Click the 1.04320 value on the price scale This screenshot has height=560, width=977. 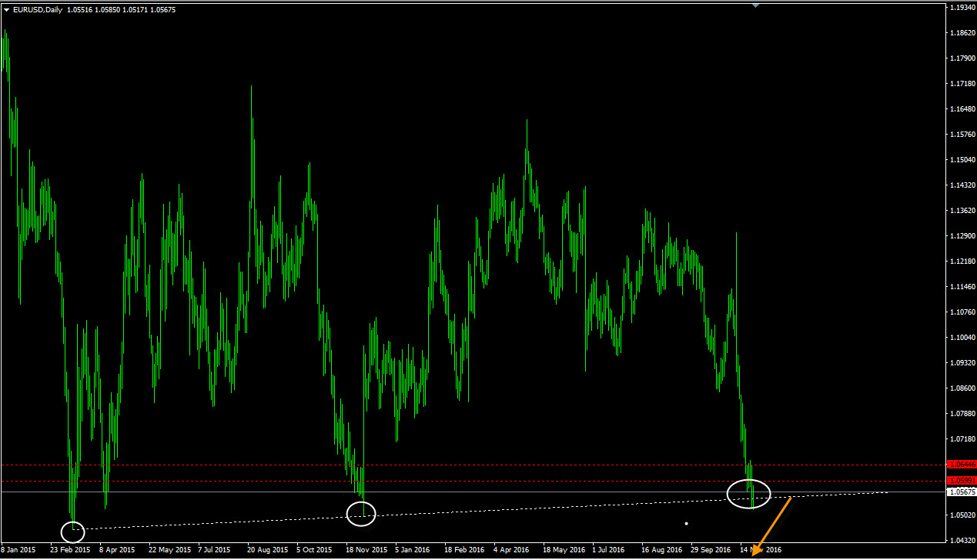(x=961, y=540)
